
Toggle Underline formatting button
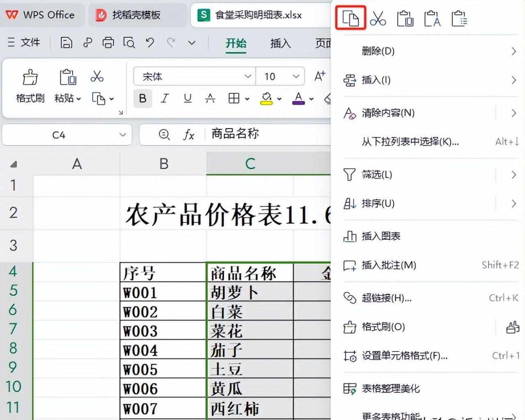coord(187,98)
